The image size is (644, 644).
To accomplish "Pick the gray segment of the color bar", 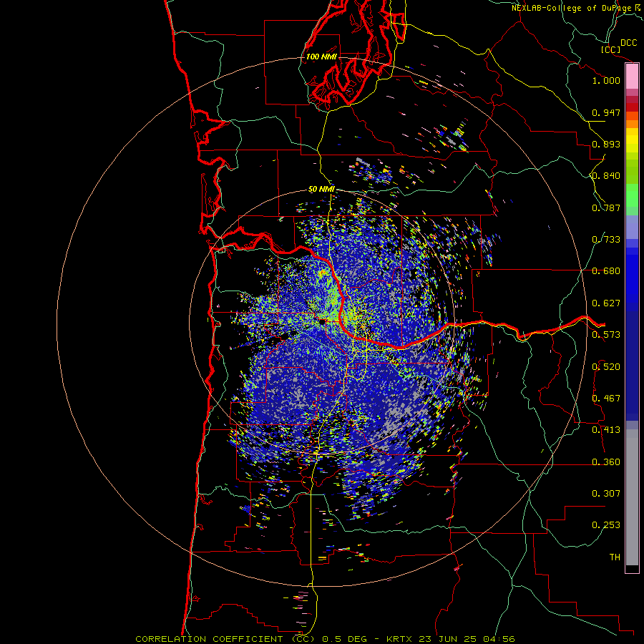I will click(x=632, y=497).
